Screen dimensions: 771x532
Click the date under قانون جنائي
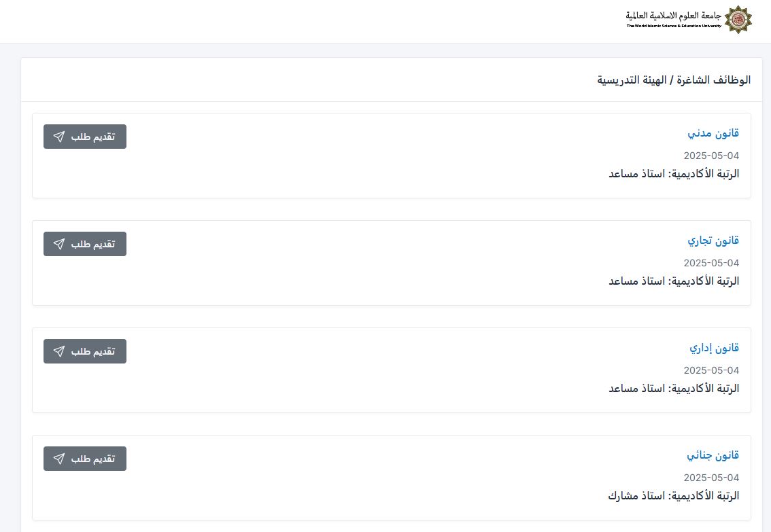711,478
